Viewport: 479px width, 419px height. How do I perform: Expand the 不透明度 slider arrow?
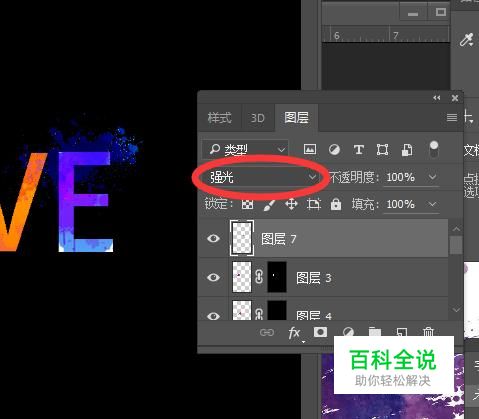pos(432,177)
